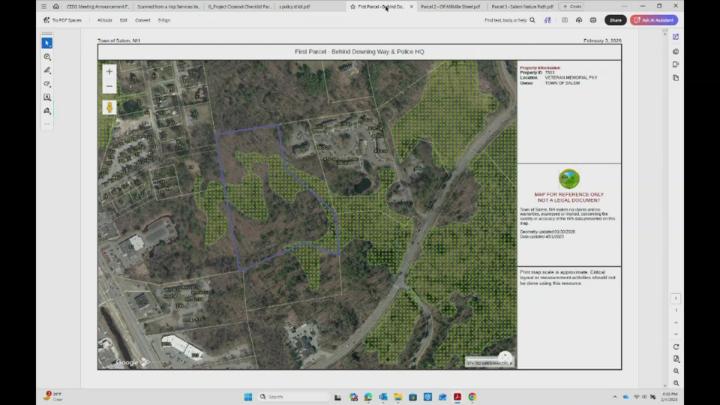Choose the highlighter pen tool

point(47,70)
